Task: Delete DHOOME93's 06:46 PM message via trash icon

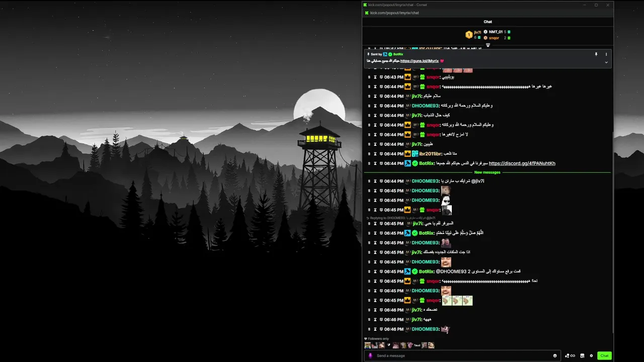Action: (x=369, y=329)
